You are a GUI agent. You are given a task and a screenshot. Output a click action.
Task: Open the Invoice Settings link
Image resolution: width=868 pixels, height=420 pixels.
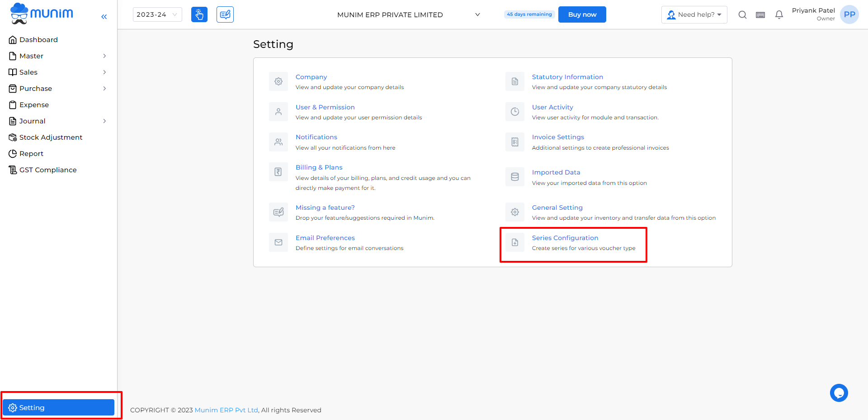558,137
